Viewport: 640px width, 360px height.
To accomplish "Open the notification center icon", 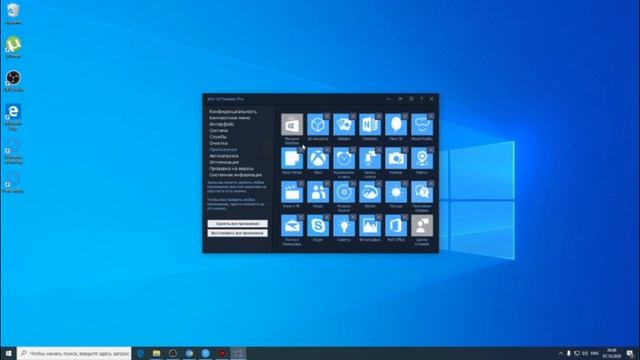I will [x=630, y=353].
